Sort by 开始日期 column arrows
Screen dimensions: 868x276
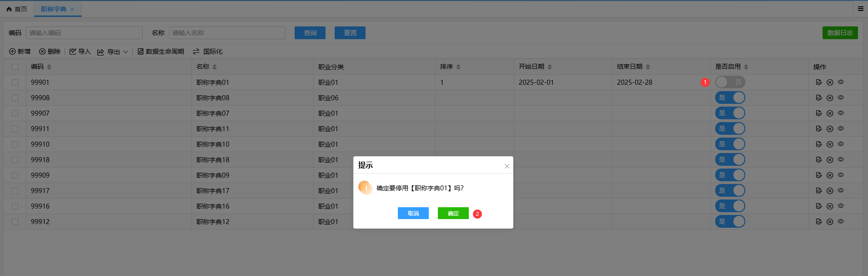(550, 67)
